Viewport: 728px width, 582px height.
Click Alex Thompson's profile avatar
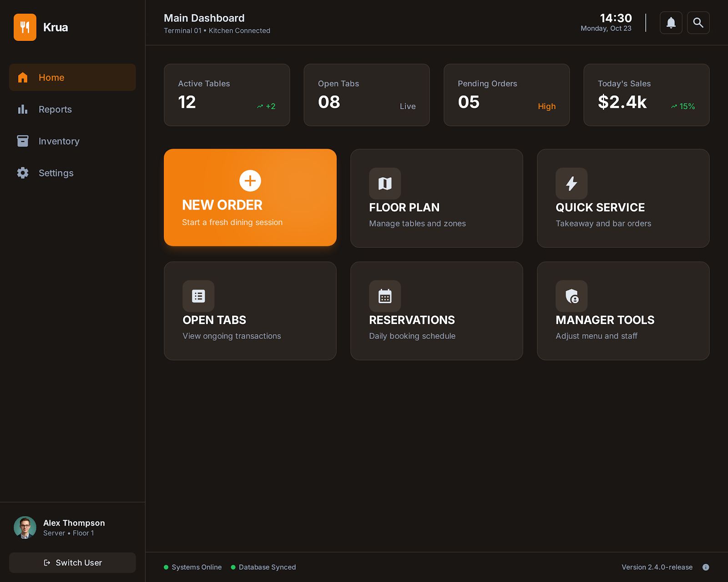(25, 527)
